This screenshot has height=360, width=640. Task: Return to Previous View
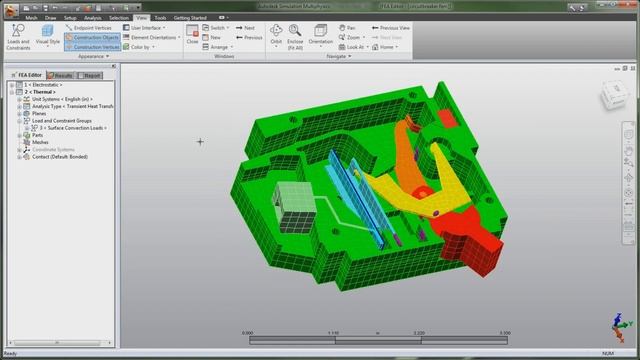coord(391,28)
